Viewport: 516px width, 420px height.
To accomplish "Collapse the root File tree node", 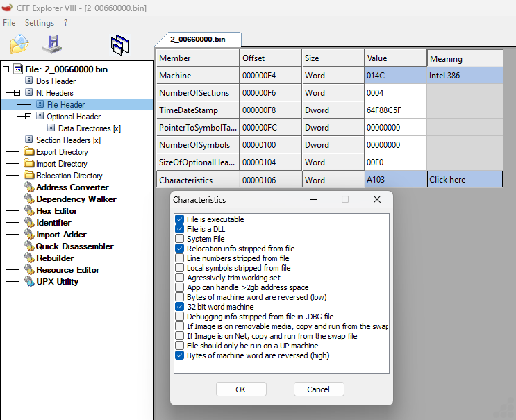I will coord(6,69).
